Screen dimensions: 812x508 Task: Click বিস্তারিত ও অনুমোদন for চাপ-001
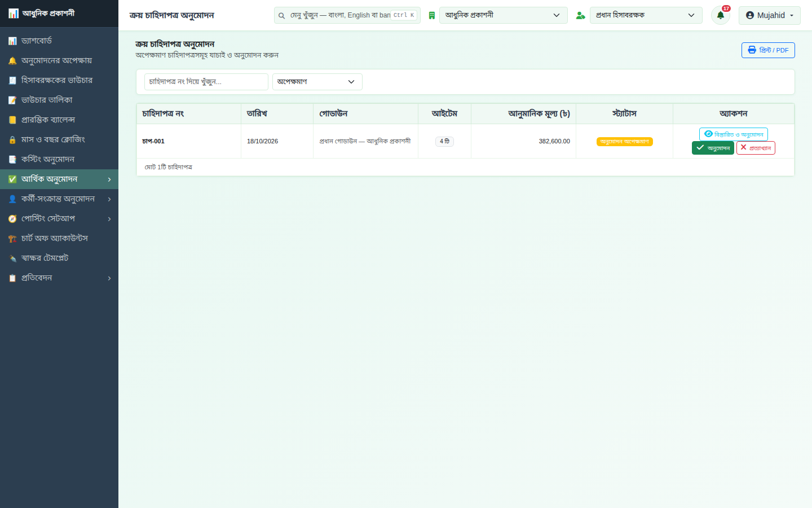pyautogui.click(x=734, y=134)
